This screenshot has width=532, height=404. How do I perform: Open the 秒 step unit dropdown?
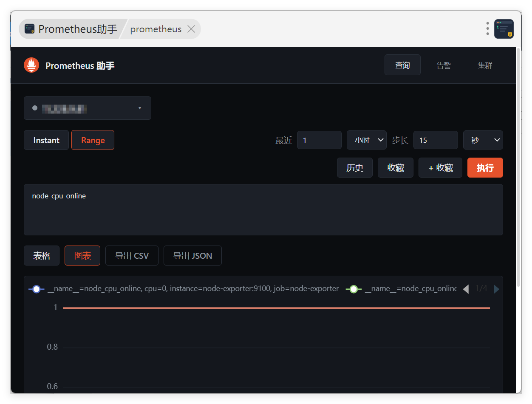(x=483, y=140)
